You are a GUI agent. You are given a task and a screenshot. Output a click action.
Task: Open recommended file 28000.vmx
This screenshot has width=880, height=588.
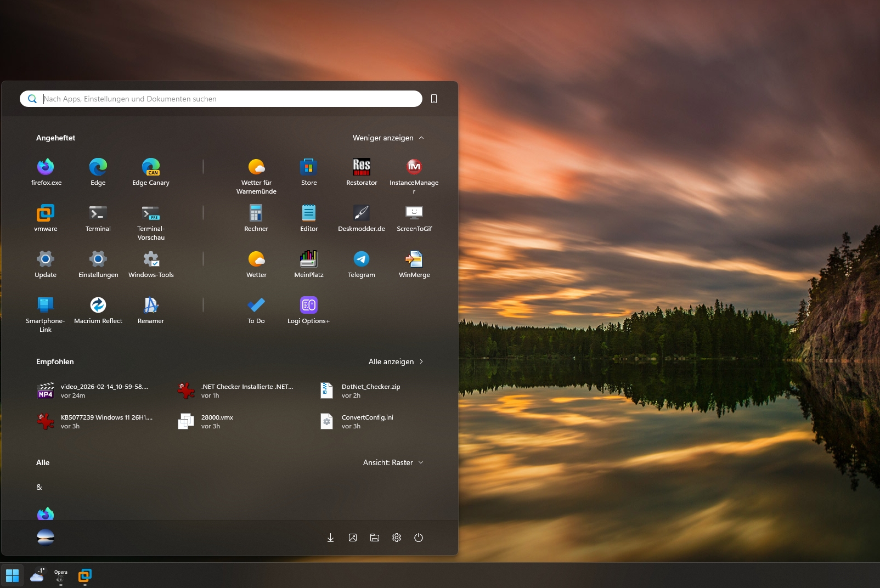217,421
